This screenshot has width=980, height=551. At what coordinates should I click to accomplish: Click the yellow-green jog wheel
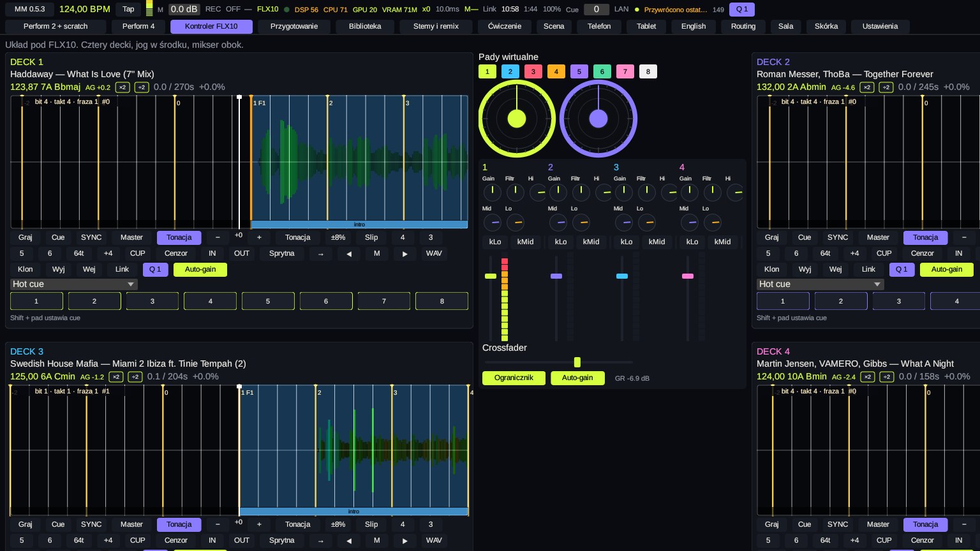[517, 119]
